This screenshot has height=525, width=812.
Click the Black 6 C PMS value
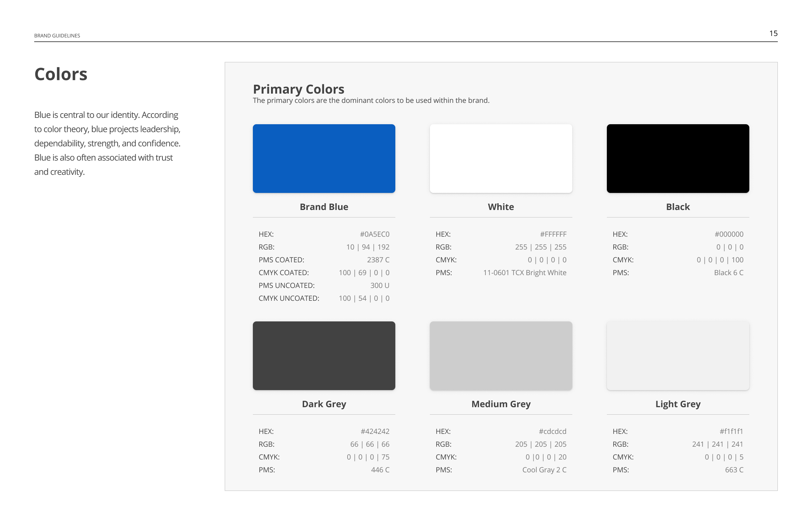[728, 273]
